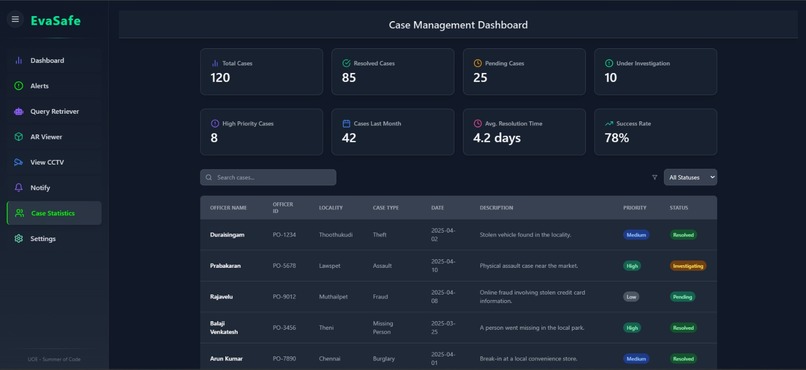The width and height of the screenshot is (806, 370).
Task: Click officer name Prabakaran
Action: 225,266
